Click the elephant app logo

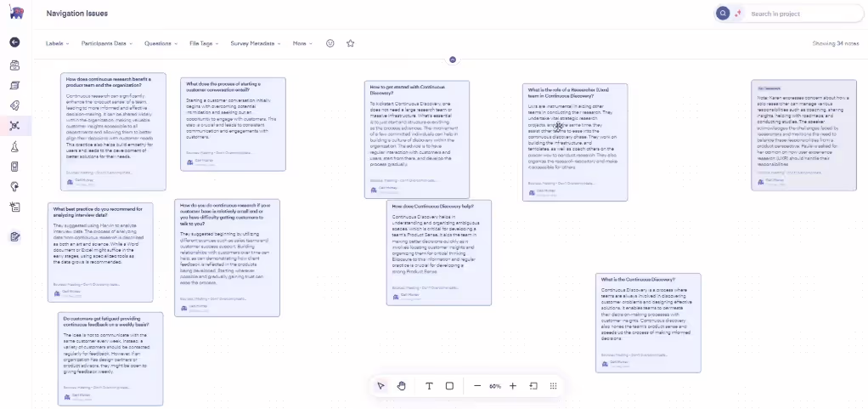16,12
